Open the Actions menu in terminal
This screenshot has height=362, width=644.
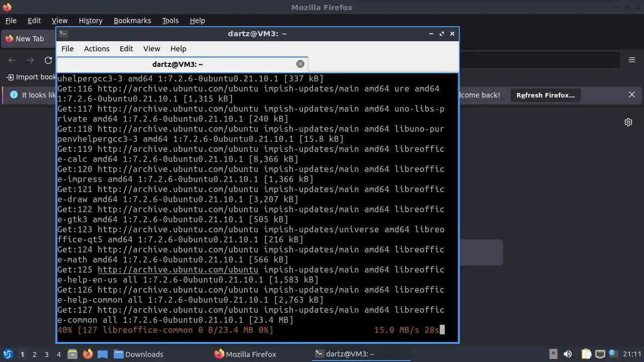[97, 49]
